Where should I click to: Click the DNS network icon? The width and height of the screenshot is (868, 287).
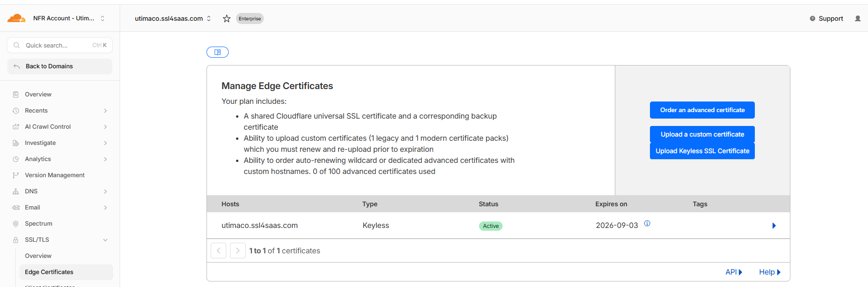coord(16,191)
